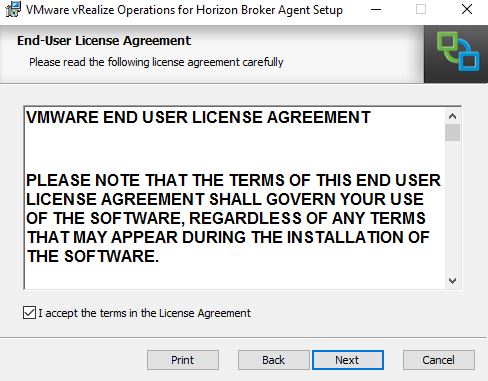This screenshot has height=381, width=488.
Task: Click the 'PLEASE NOTE THAT THE TERMS' paragraph
Action: [x=233, y=218]
